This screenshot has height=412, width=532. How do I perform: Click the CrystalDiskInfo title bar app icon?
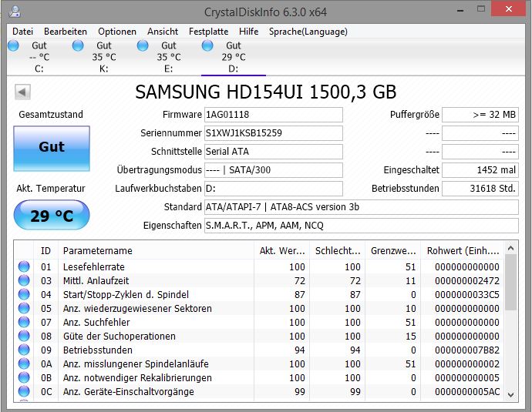15,12
